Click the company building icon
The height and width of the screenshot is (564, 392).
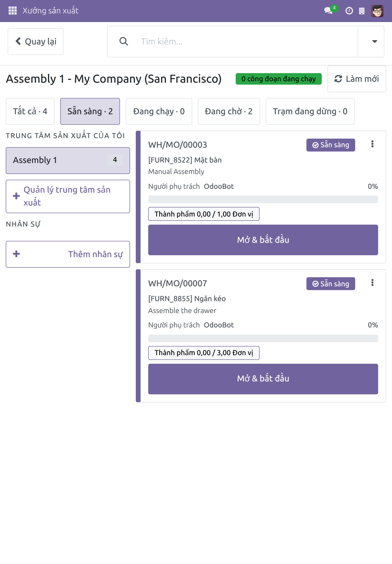362,11
